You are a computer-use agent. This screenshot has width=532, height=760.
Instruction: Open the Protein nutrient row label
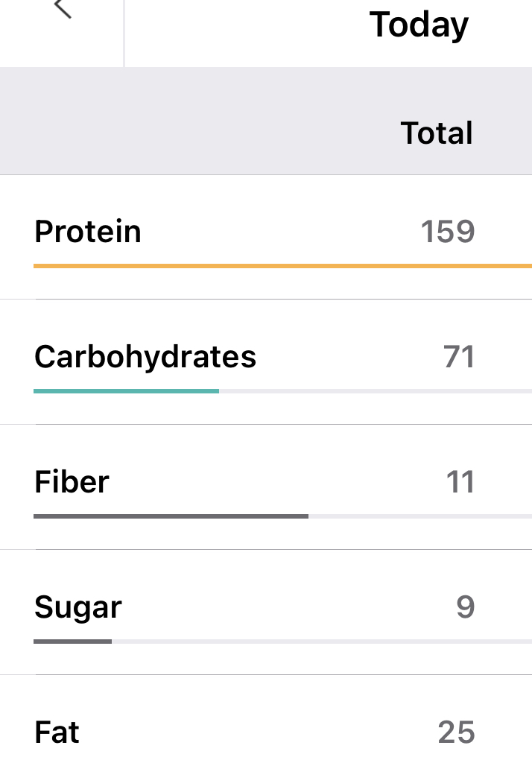tap(88, 232)
